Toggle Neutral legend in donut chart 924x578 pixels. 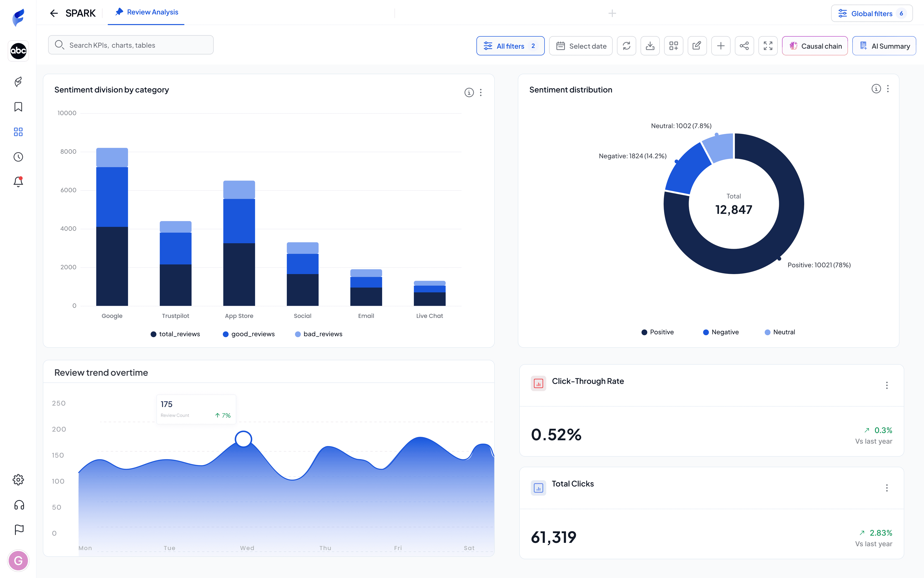click(x=780, y=332)
